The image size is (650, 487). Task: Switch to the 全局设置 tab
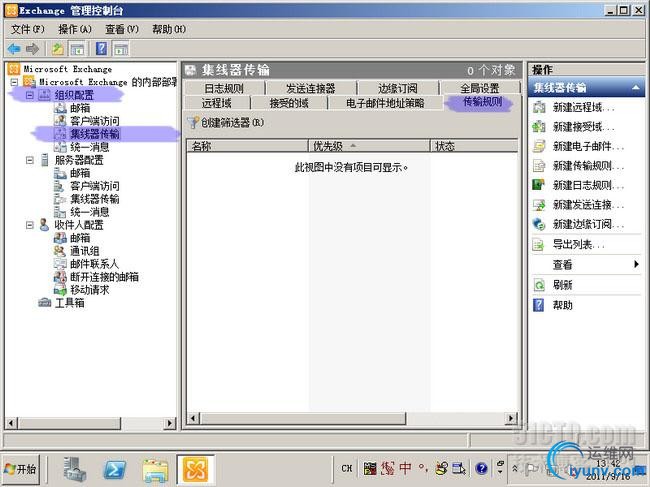(x=480, y=88)
